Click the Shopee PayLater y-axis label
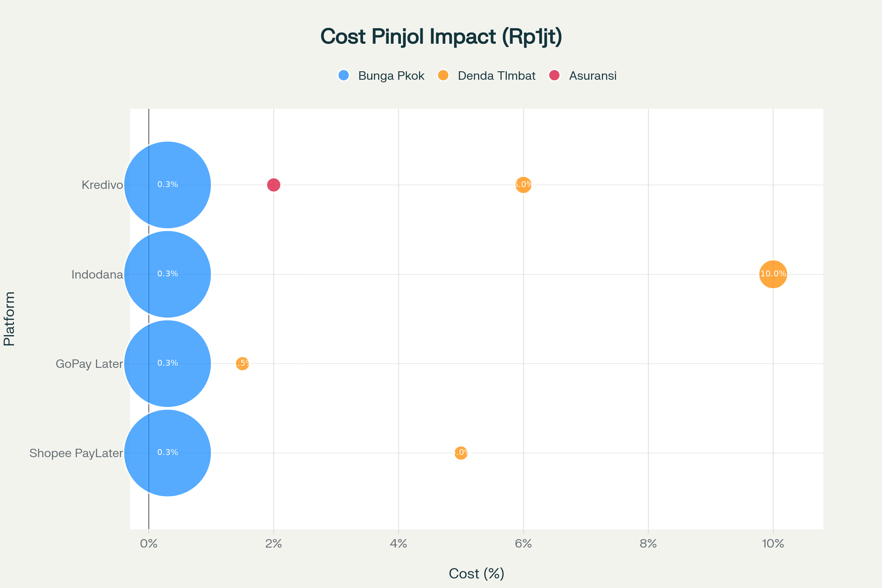882x588 pixels. tap(76, 453)
